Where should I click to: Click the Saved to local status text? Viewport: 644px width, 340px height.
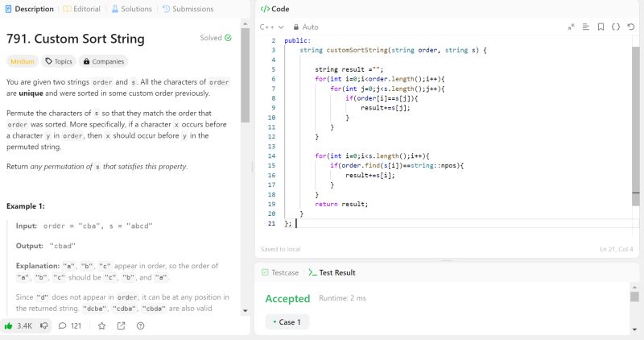coord(280,249)
